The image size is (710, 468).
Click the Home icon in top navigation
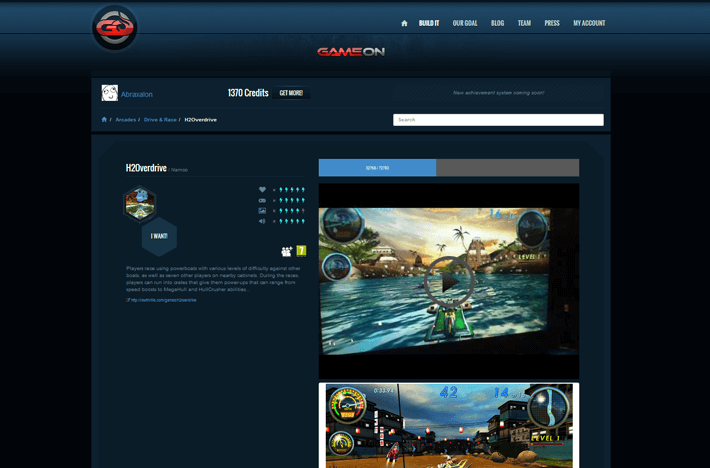pyautogui.click(x=404, y=23)
